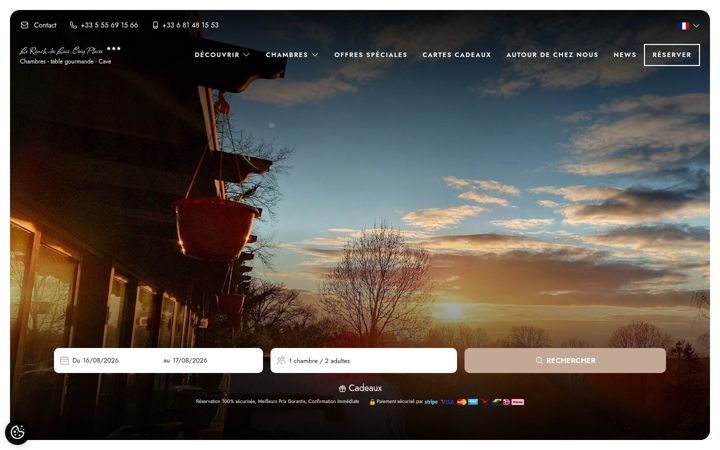Viewport: 720px width, 450px height.
Task: Click the Stripe logo
Action: (431, 402)
